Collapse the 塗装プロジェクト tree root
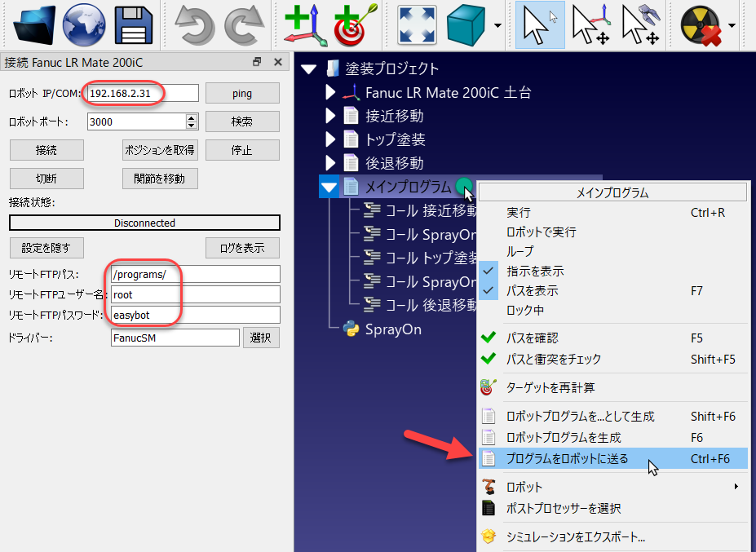Image resolution: width=756 pixels, height=552 pixels. click(x=308, y=69)
